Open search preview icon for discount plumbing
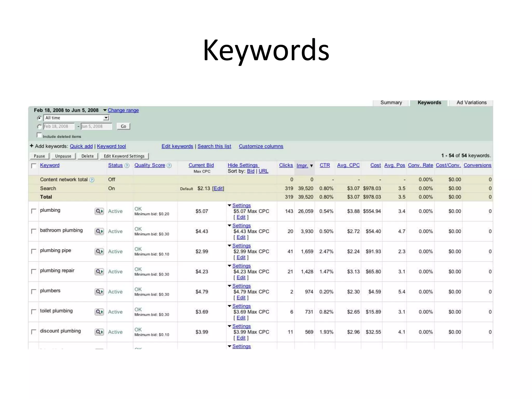Image resolution: width=532 pixels, height=399 pixels. [99, 332]
